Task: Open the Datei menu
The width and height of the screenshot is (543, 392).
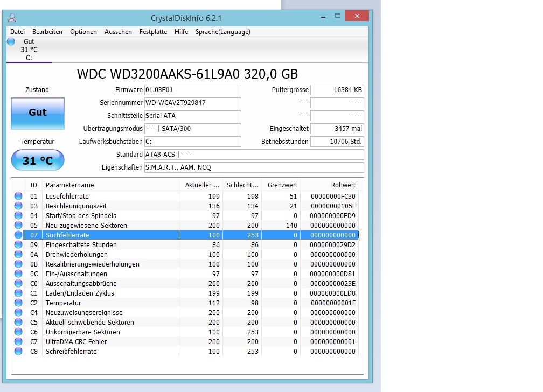Action: coord(17,32)
